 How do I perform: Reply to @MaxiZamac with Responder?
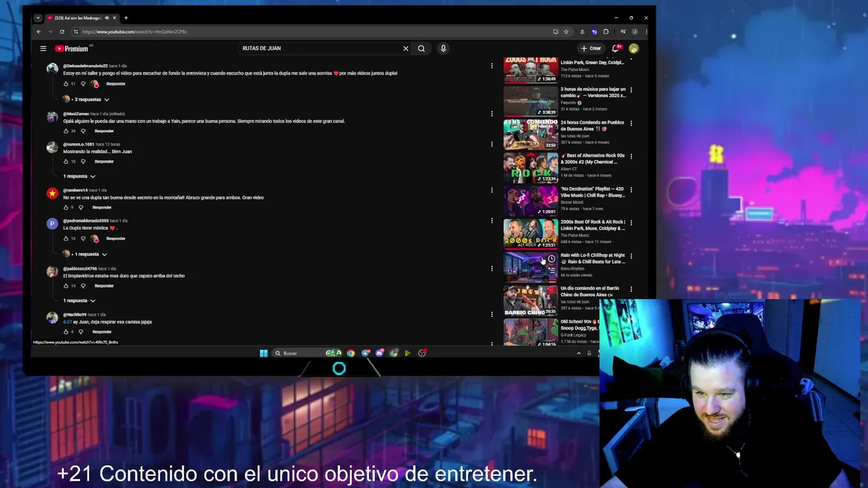coord(104,131)
